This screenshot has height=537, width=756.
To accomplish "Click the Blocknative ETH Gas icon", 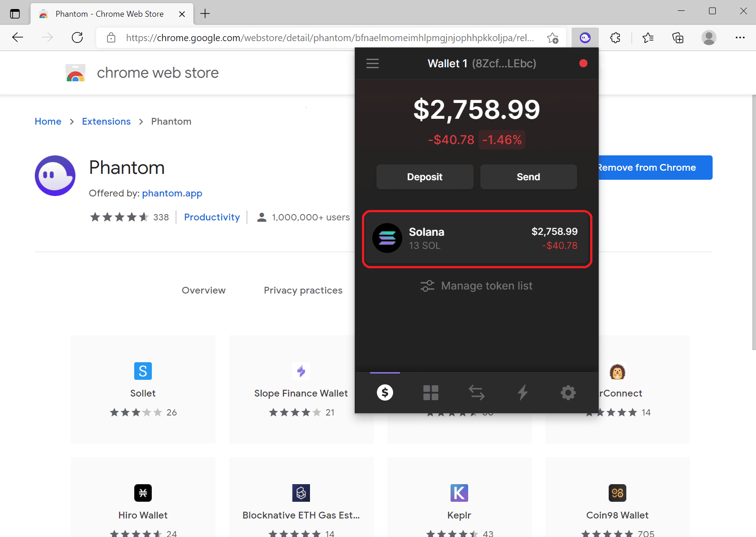I will (301, 493).
